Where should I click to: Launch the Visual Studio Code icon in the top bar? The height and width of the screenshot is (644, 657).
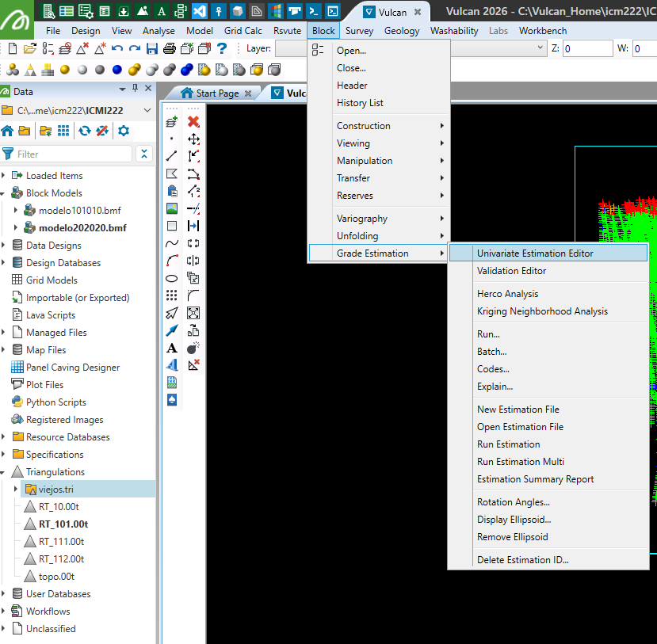200,11
